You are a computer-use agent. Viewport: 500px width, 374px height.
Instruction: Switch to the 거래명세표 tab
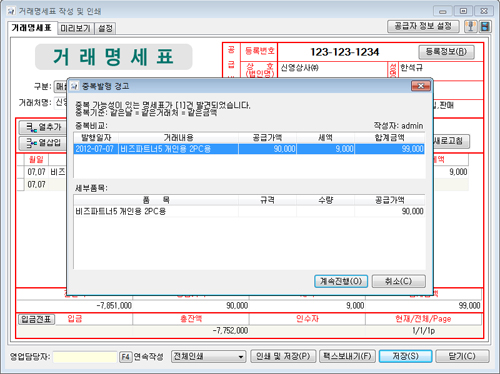32,28
